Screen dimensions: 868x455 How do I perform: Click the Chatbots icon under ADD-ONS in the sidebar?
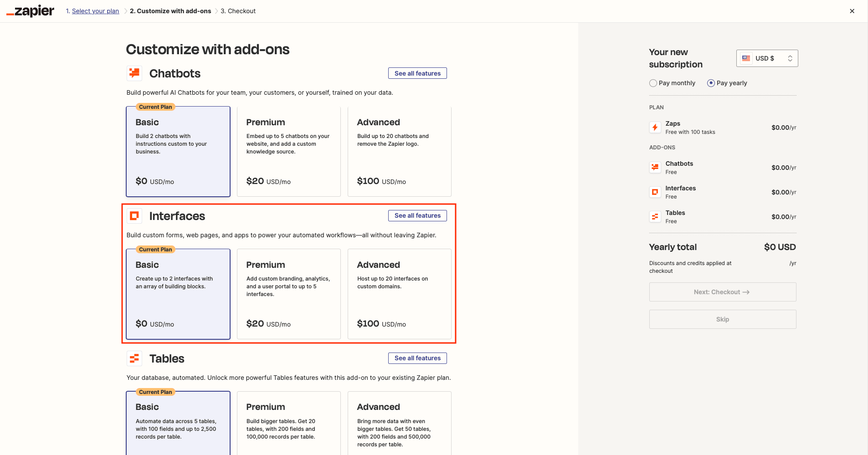click(655, 167)
